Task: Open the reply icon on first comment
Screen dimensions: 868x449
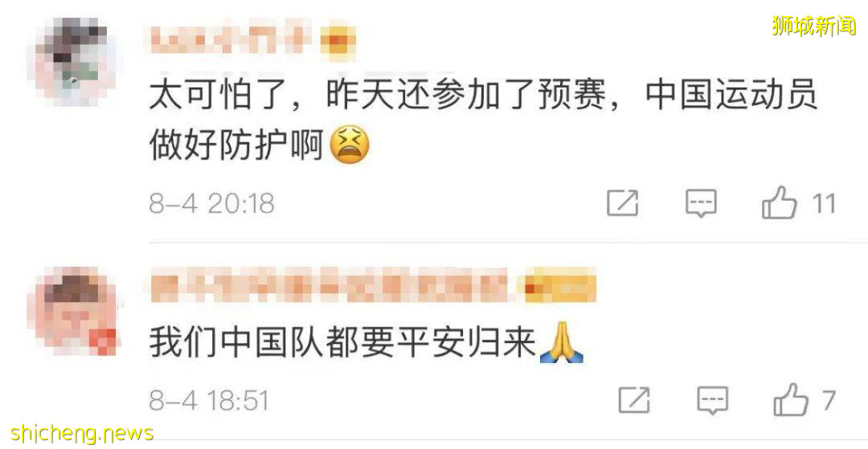Action: click(701, 203)
